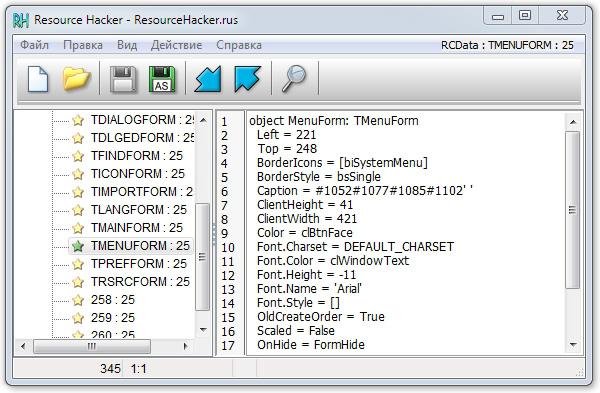
Task: Click 'ClientWidth = 421' line
Action: [x=307, y=219]
